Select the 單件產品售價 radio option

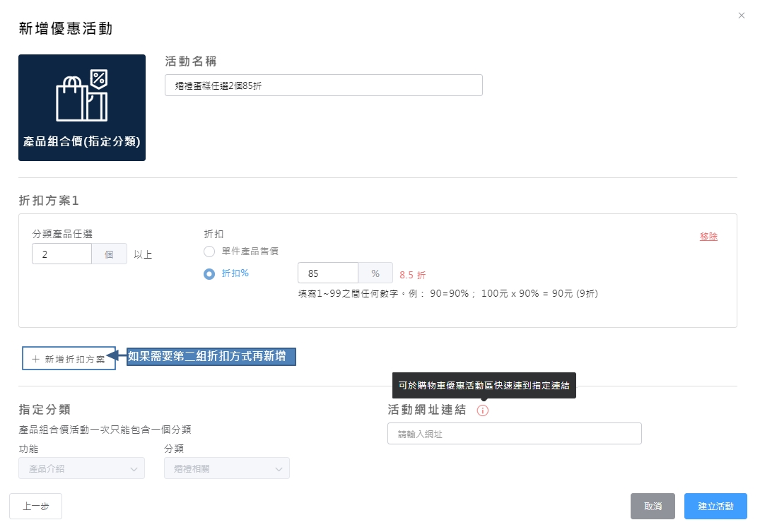pos(209,252)
